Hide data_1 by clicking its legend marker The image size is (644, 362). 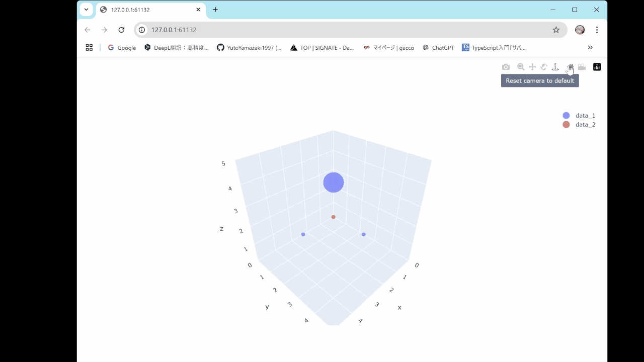pos(566,115)
